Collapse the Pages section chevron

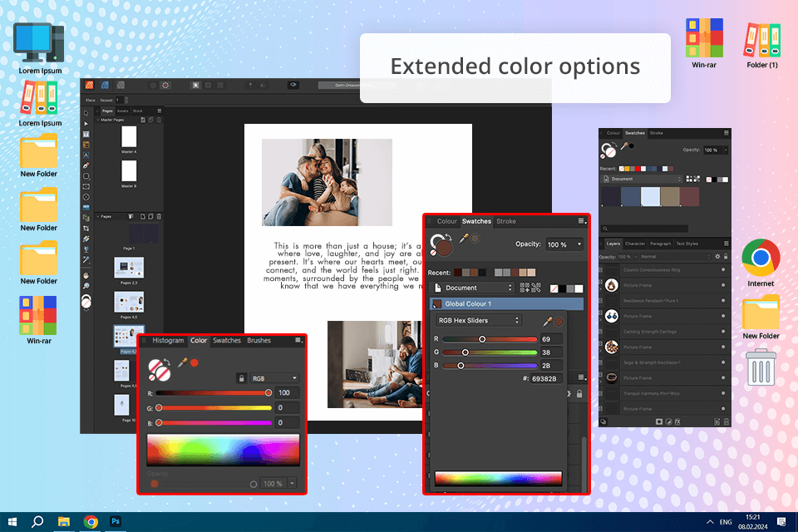click(98, 216)
